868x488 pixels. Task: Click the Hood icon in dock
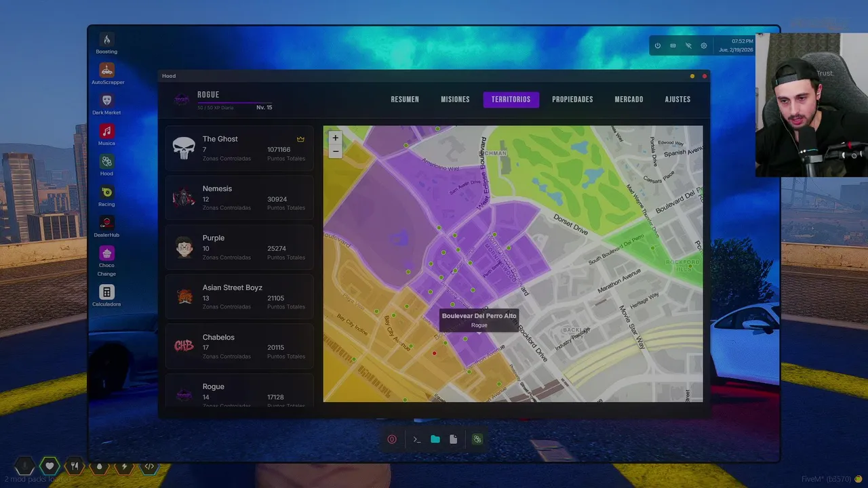(477, 439)
